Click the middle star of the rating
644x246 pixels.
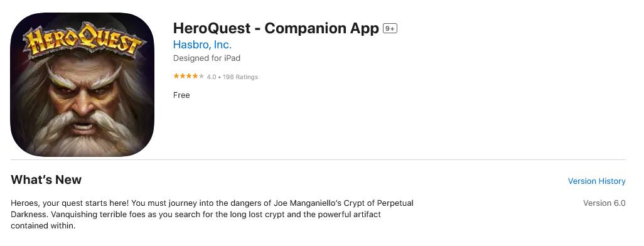pos(188,77)
